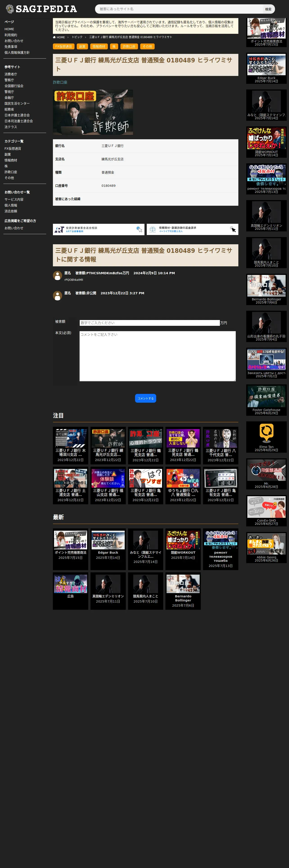This screenshot has height=868, width=289.
Task: Open 競艇WORKOUT card in 最新
Action: (x=183, y=549)
